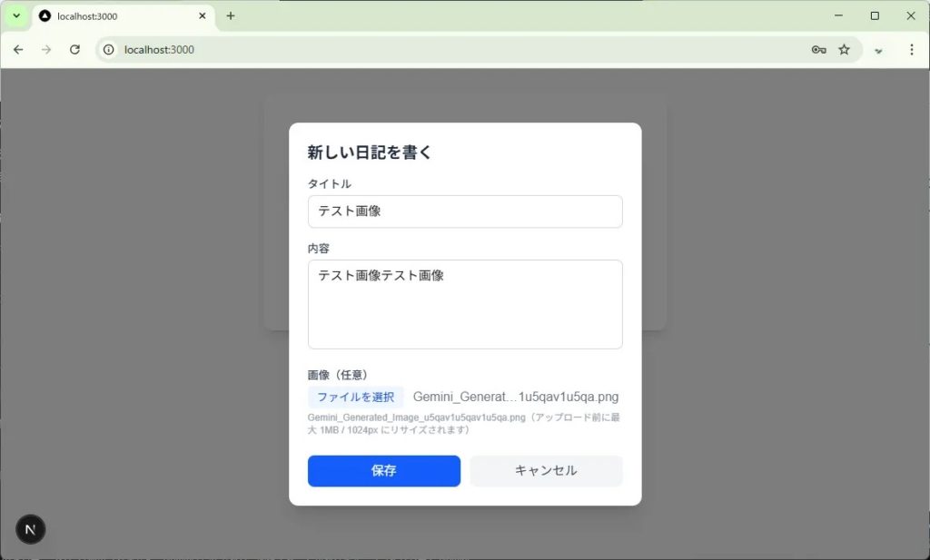Click the ファイルを選択 file button
This screenshot has height=560, width=930.
(x=355, y=397)
